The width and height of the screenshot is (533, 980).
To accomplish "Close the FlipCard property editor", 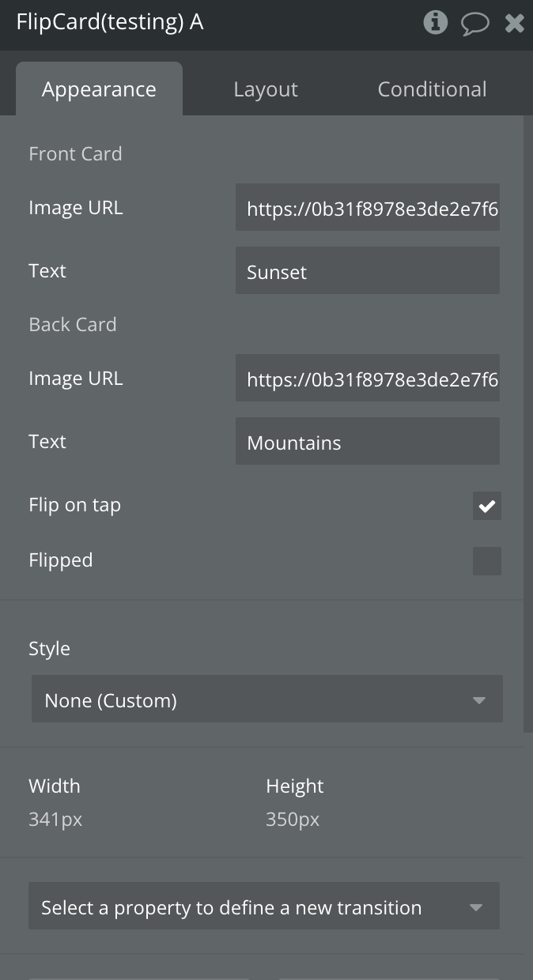I will (x=515, y=24).
